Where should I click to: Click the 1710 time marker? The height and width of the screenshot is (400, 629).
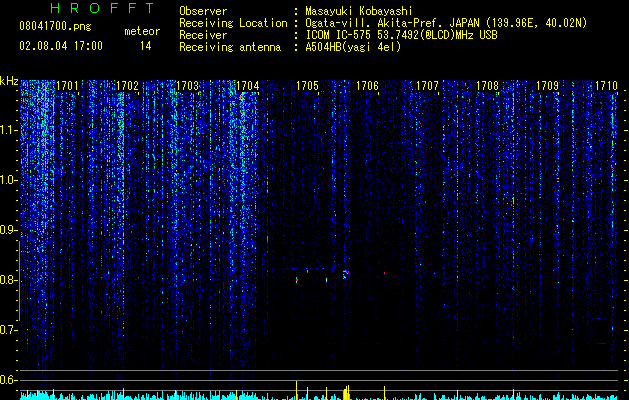tap(606, 86)
